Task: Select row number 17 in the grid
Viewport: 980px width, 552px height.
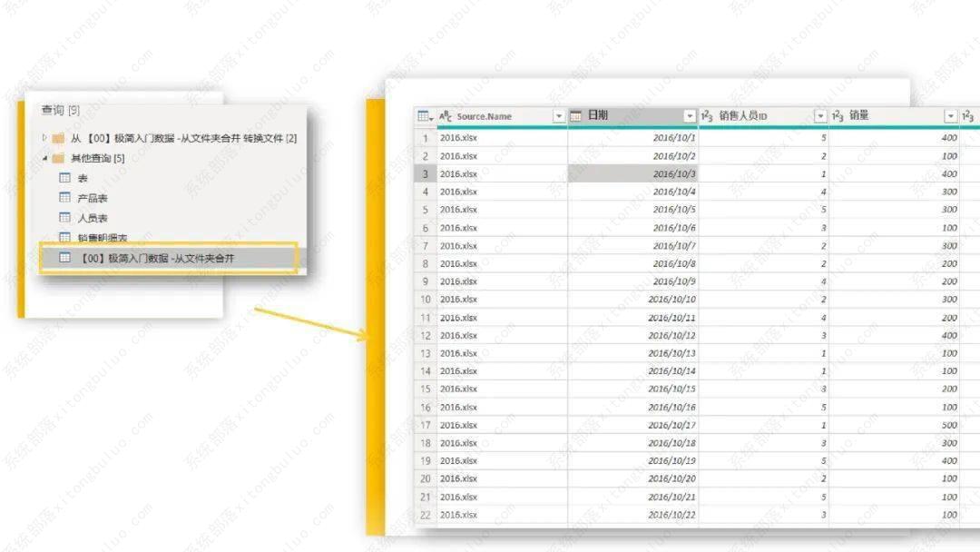Action: pyautogui.click(x=425, y=425)
